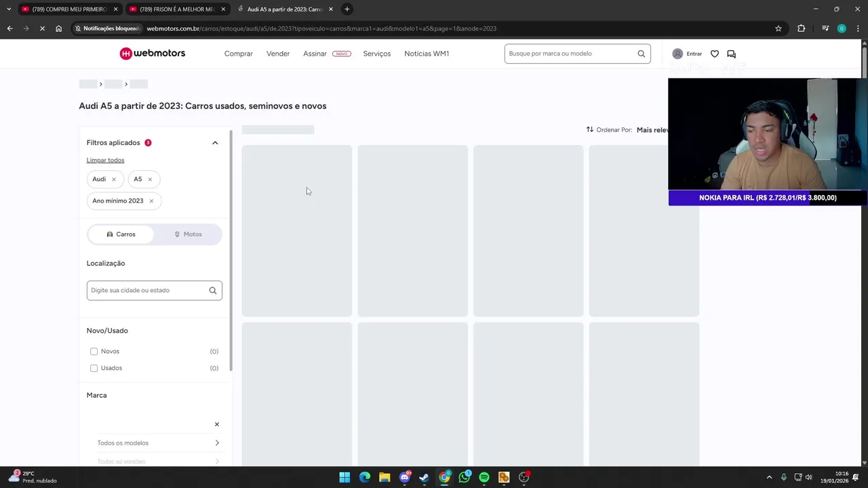The height and width of the screenshot is (488, 868).
Task: Open browser home page icon
Action: [58, 28]
